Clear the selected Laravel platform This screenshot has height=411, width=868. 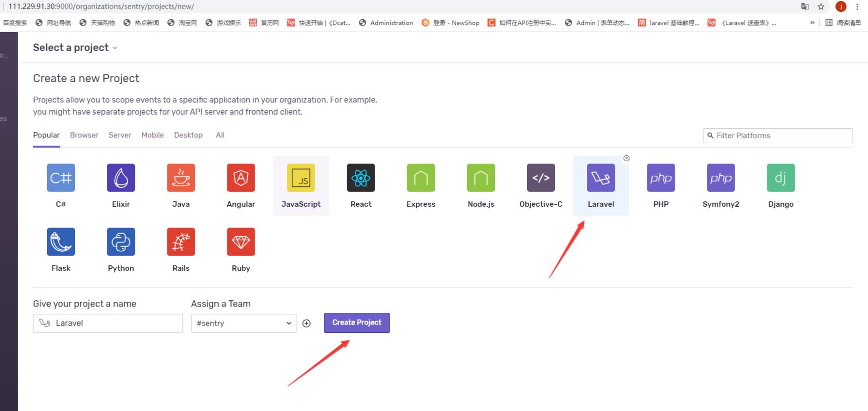(626, 158)
